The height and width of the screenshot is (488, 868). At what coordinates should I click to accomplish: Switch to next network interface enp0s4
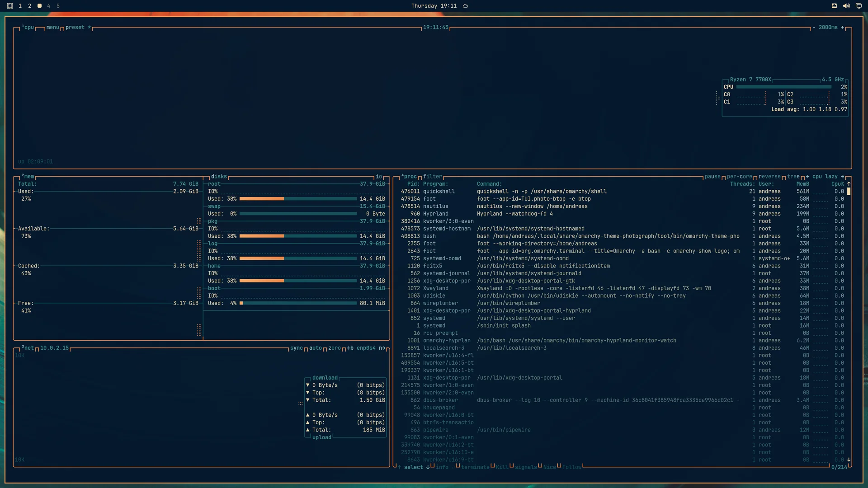click(x=382, y=348)
